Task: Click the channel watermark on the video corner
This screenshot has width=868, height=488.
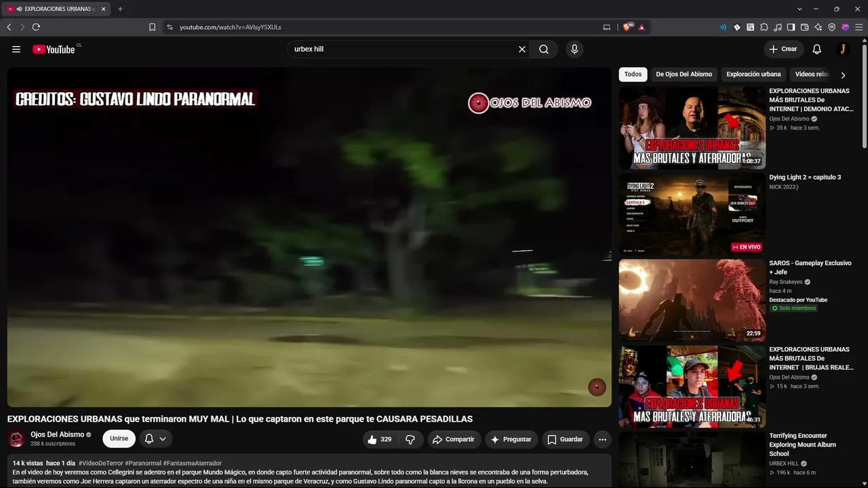Action: [597, 387]
